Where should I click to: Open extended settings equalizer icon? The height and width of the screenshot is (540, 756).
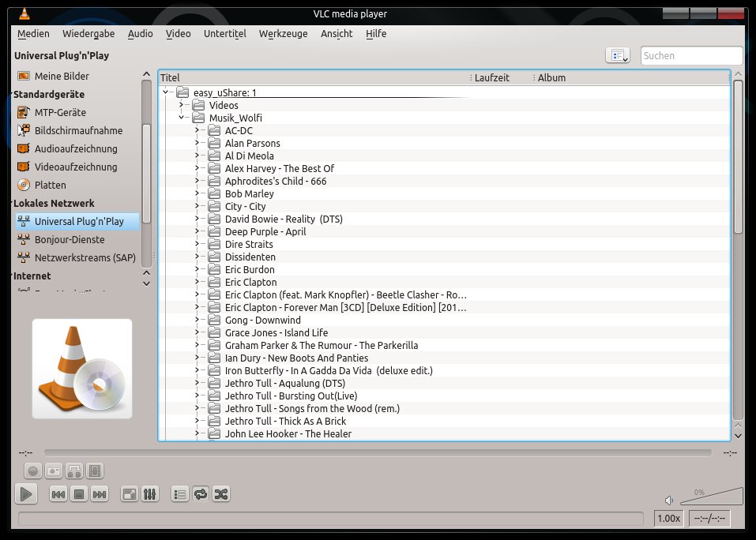pyautogui.click(x=150, y=494)
